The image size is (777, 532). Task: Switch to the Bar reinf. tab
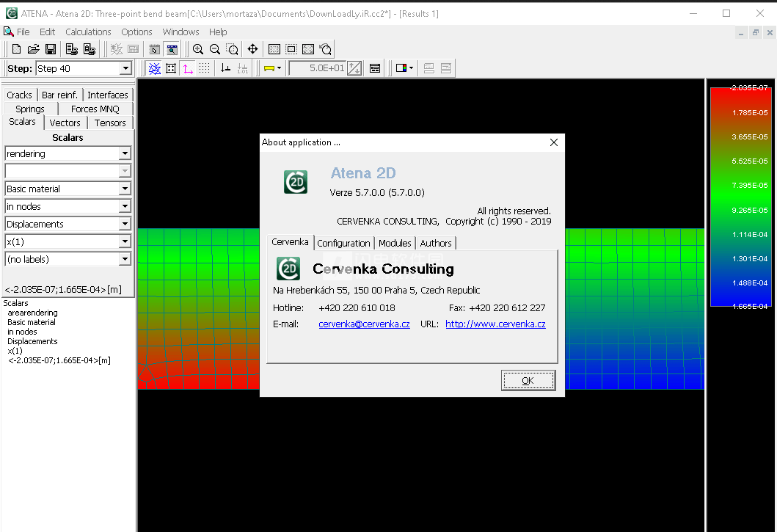(x=59, y=95)
